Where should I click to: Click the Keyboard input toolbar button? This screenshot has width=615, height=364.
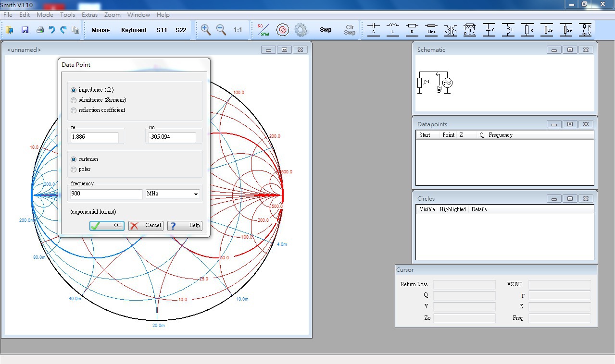pyautogui.click(x=134, y=30)
